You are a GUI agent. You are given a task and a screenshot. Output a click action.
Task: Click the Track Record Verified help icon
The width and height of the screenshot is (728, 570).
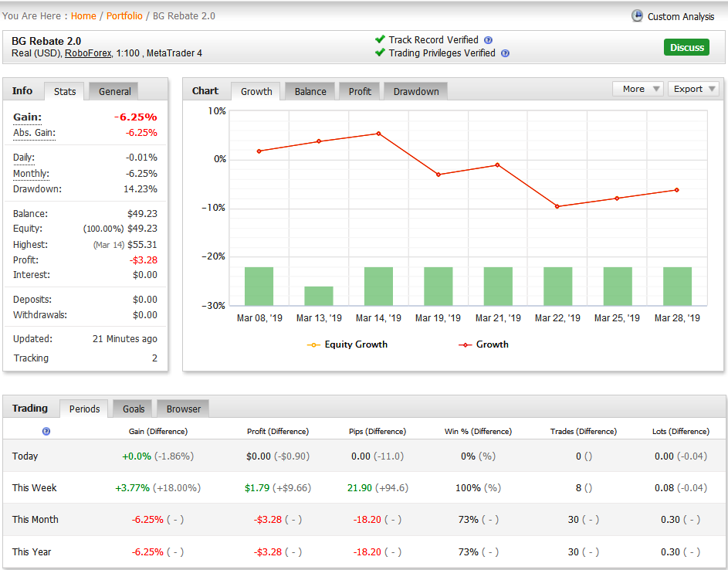[x=488, y=40]
